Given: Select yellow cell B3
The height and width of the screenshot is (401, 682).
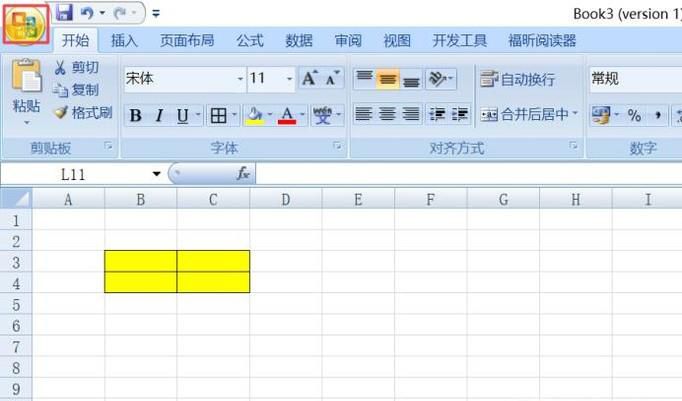Looking at the screenshot, I should (140, 261).
